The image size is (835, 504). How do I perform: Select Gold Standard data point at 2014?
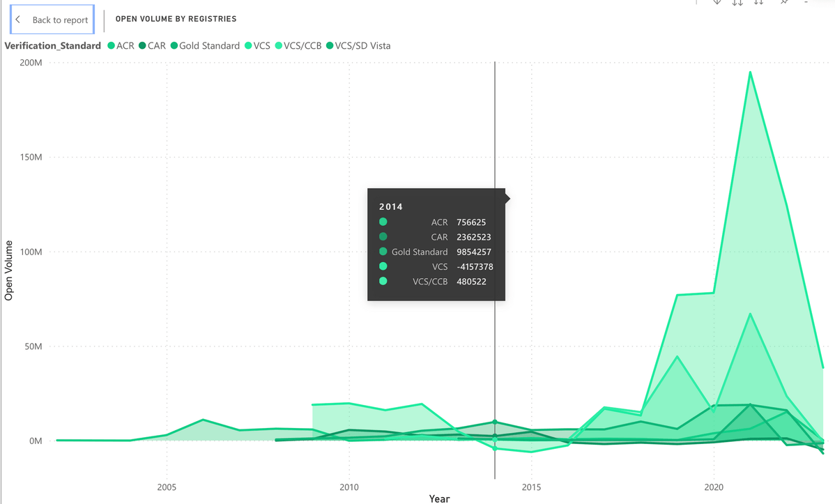495,422
